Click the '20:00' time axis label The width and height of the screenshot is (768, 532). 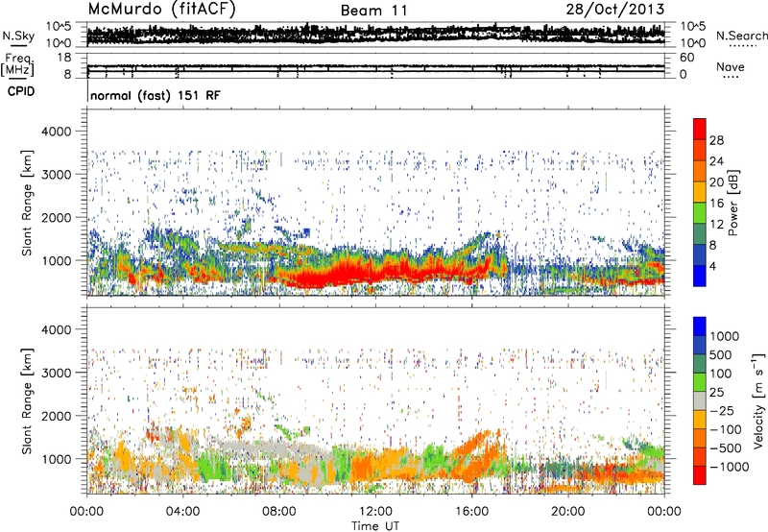coord(567,512)
